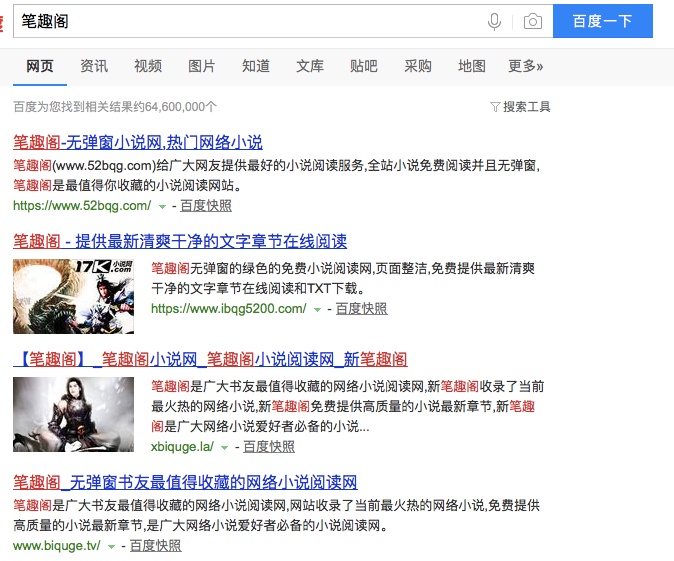Switch to the 地图 tab
The width and height of the screenshot is (674, 561).
472,66
